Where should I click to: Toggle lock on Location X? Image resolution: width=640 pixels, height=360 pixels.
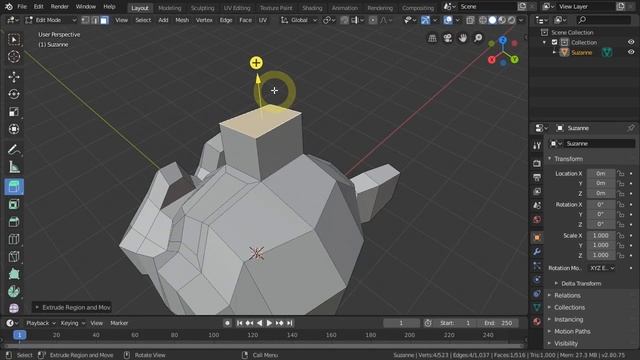click(621, 173)
